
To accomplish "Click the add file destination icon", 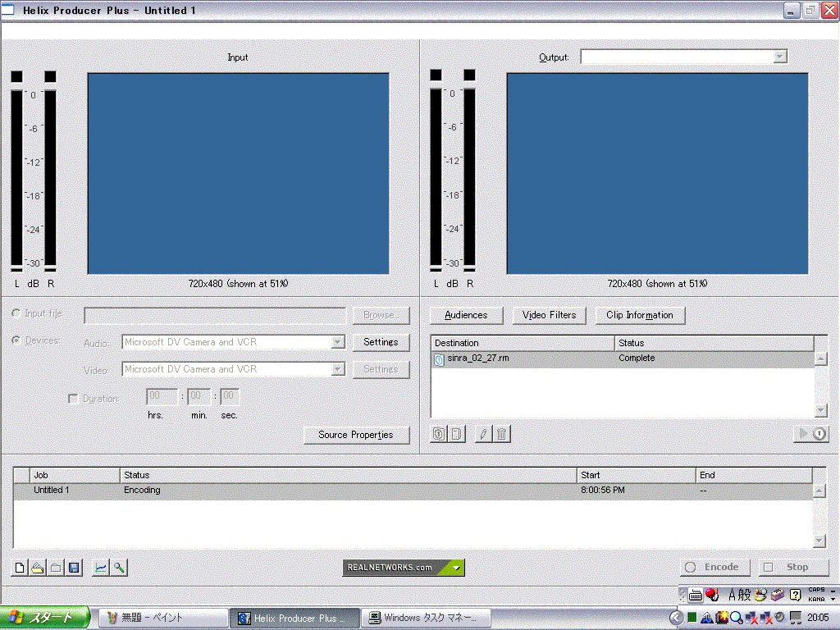I will click(439, 434).
